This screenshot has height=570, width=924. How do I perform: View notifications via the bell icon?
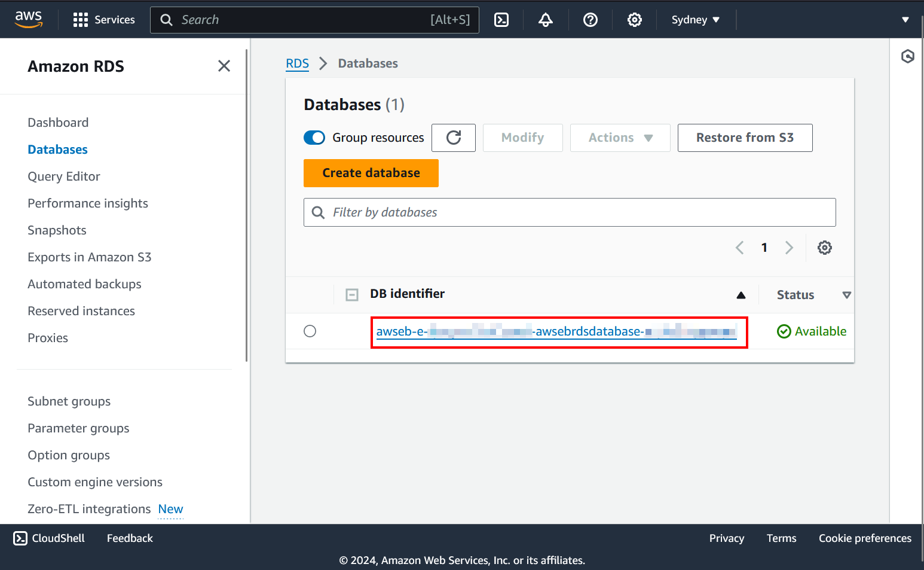[x=545, y=19]
